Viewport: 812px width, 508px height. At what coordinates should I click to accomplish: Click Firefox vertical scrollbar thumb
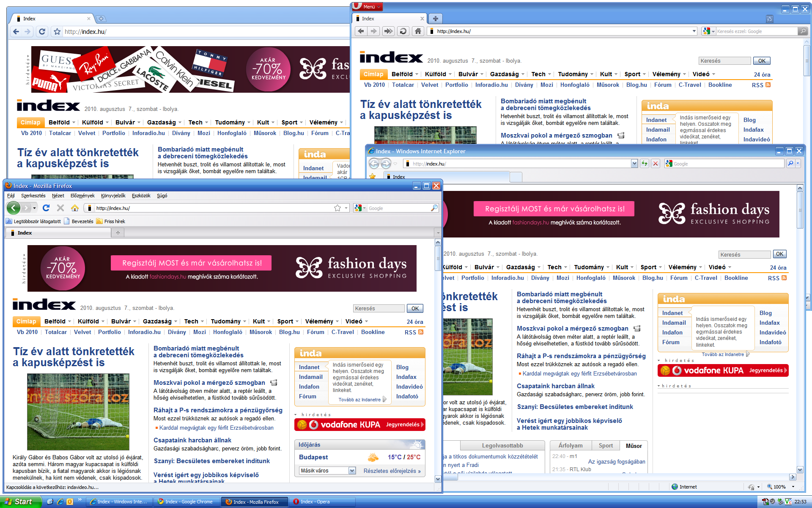click(438, 258)
